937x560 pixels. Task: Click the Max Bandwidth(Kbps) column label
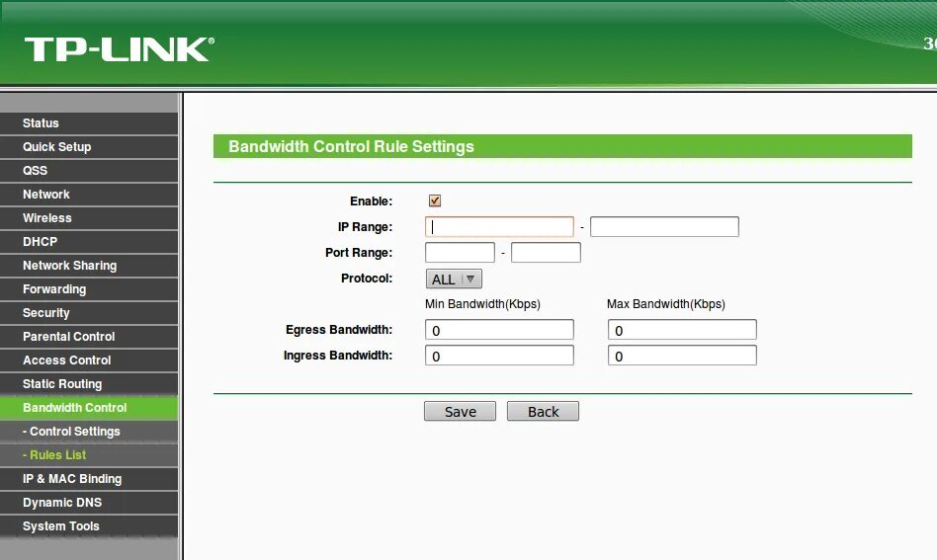coord(666,304)
